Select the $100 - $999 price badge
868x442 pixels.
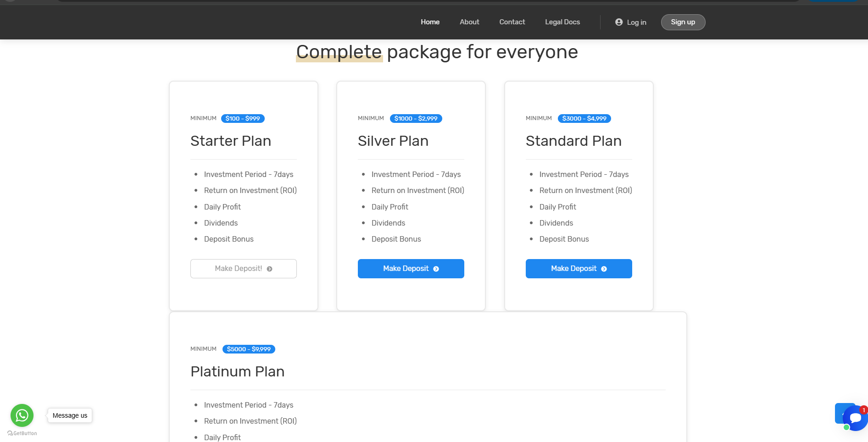click(x=243, y=118)
